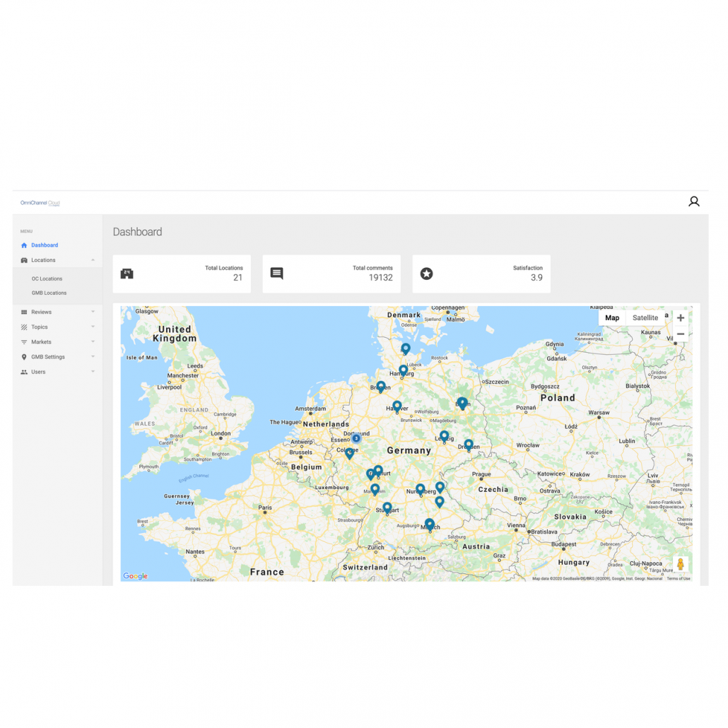Zoom out the map with minus
The width and height of the screenshot is (728, 728).
(x=680, y=334)
